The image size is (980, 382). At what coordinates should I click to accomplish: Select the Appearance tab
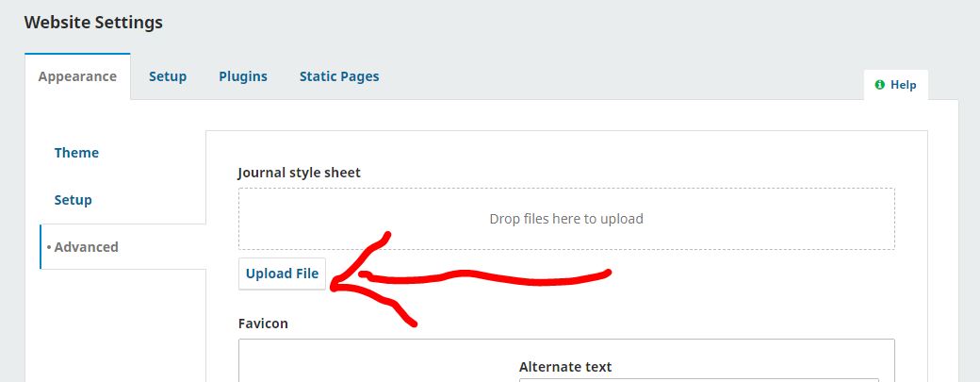[77, 76]
